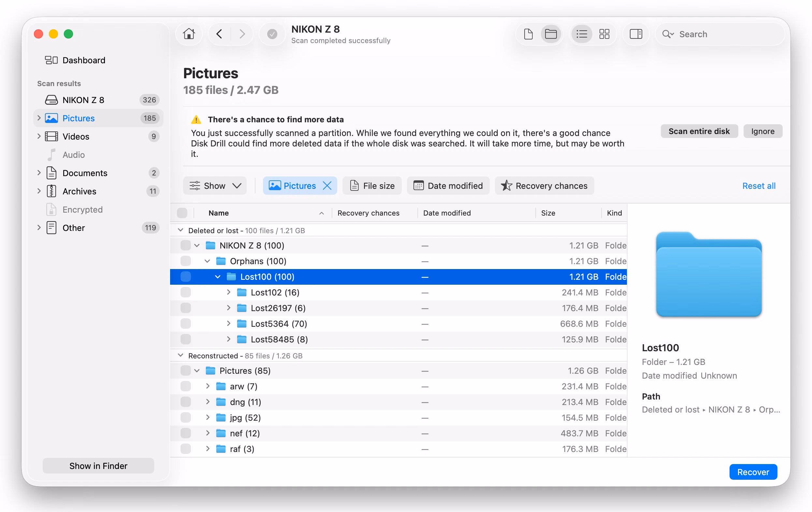The width and height of the screenshot is (812, 512).
Task: Click Reset all filters link
Action: coord(759,186)
